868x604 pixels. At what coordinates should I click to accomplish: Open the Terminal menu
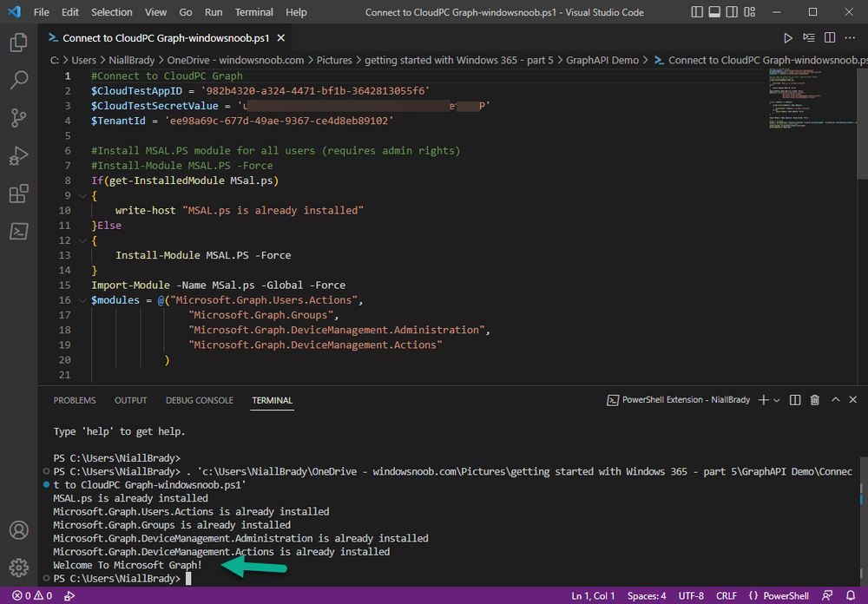pyautogui.click(x=254, y=11)
